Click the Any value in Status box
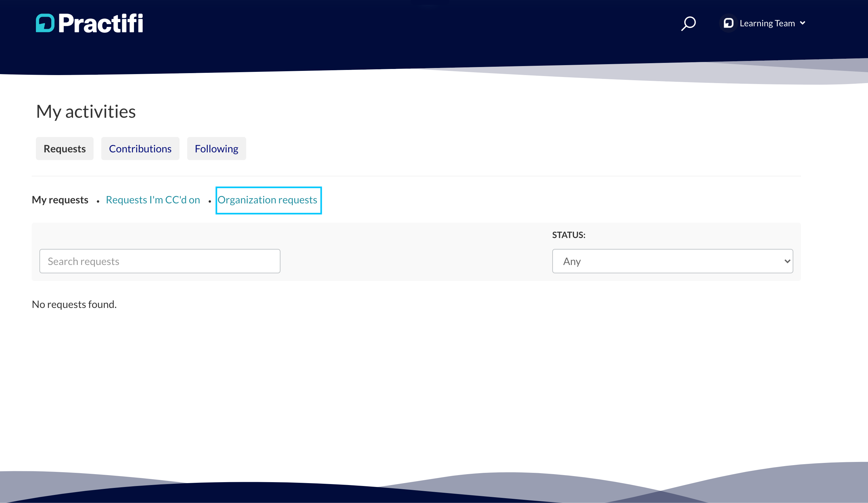 coord(572,262)
